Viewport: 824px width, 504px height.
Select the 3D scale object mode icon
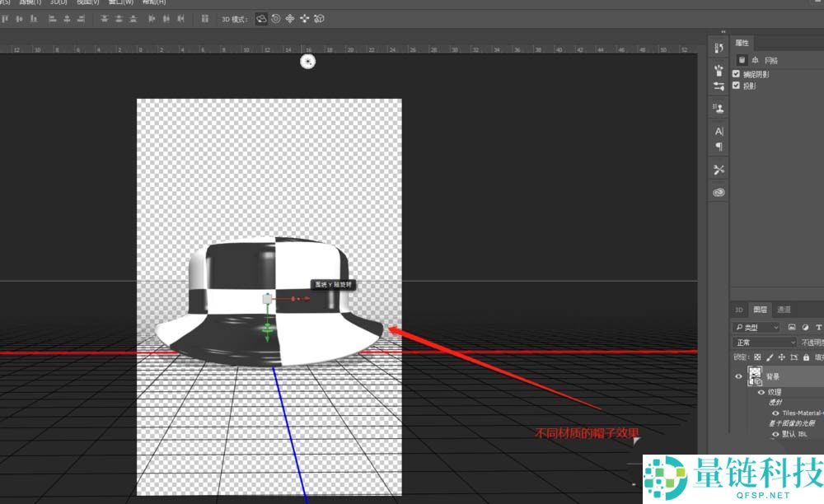319,18
